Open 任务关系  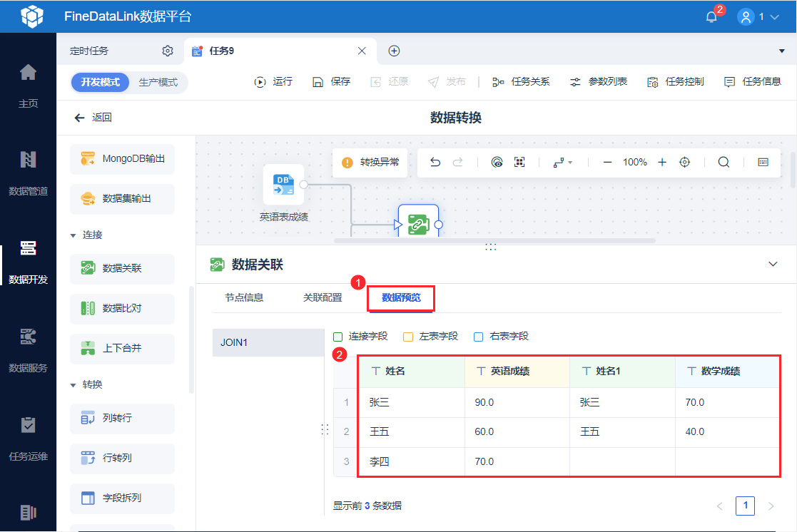pos(521,82)
